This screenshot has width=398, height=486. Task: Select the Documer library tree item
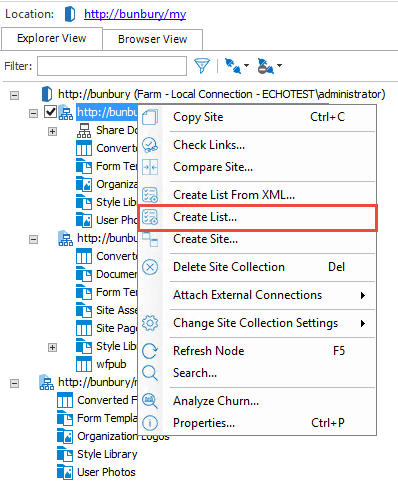(117, 274)
